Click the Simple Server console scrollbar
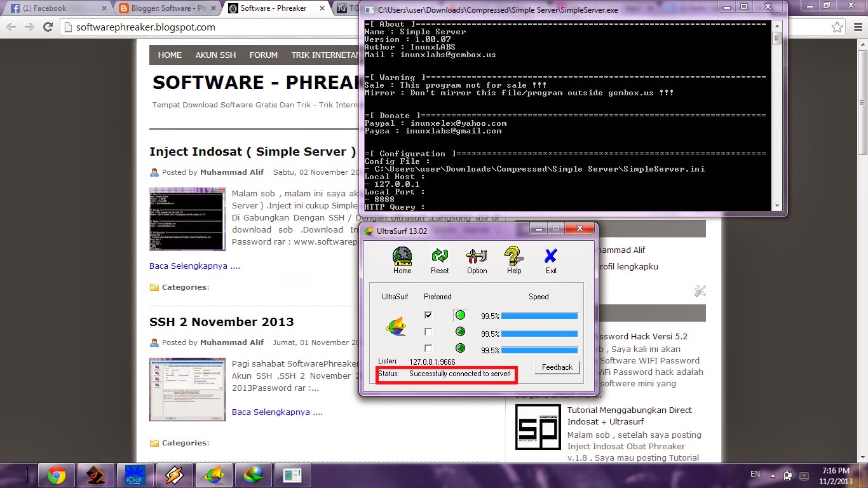 click(x=776, y=115)
